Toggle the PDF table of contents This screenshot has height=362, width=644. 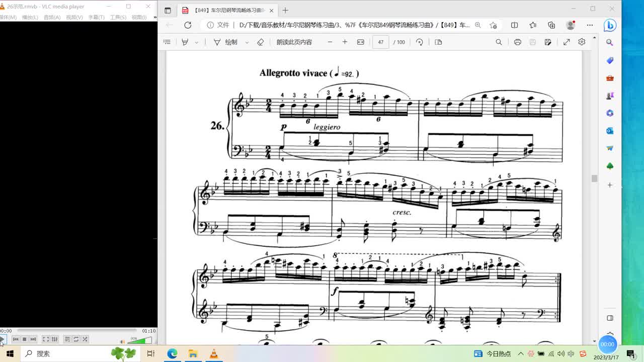[167, 42]
